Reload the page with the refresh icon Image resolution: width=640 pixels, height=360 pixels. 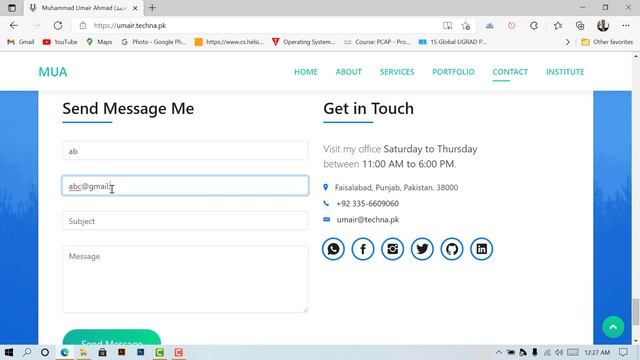[x=58, y=25]
